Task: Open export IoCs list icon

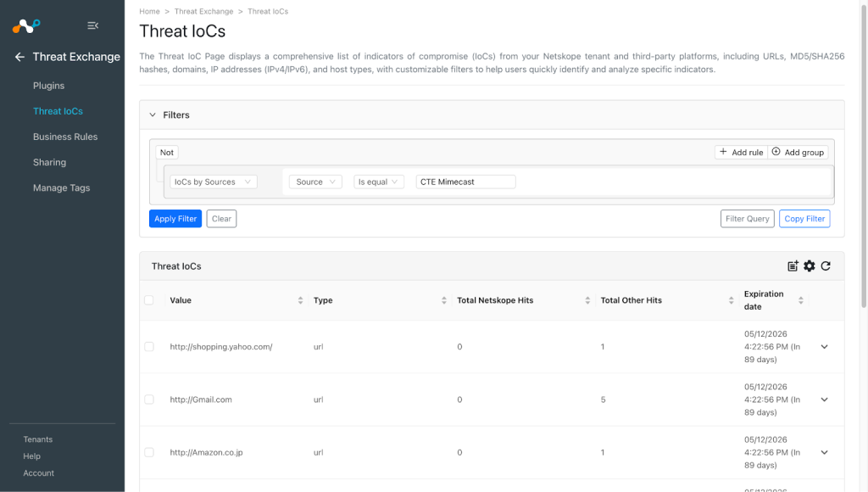Action: pos(793,266)
